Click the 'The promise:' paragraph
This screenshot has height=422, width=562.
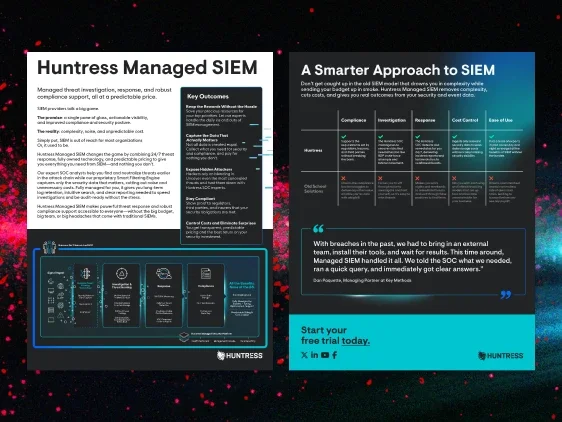[92, 120]
